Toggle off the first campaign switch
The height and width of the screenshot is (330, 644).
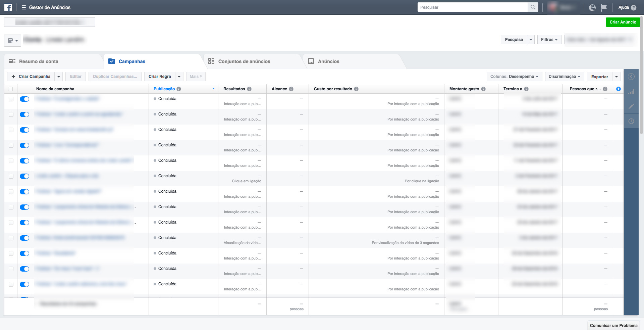[24, 99]
